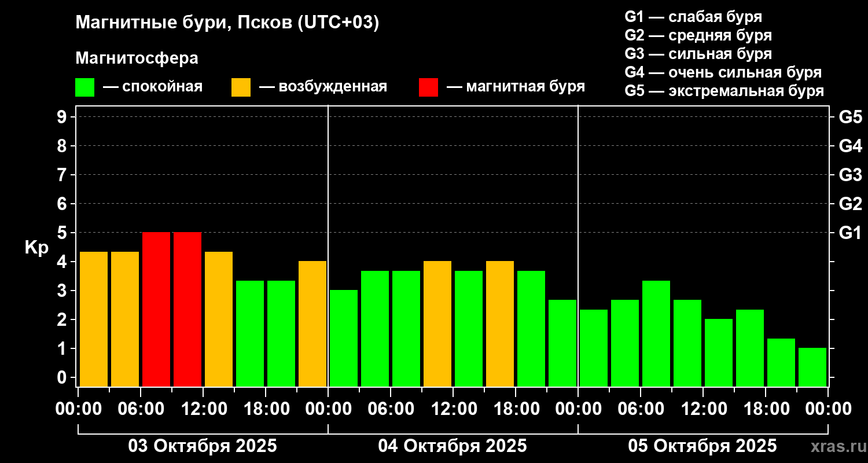The image size is (868, 463).
Task: Click the orange bar for 21:00–00:00 on 03 October
Action: (312, 324)
